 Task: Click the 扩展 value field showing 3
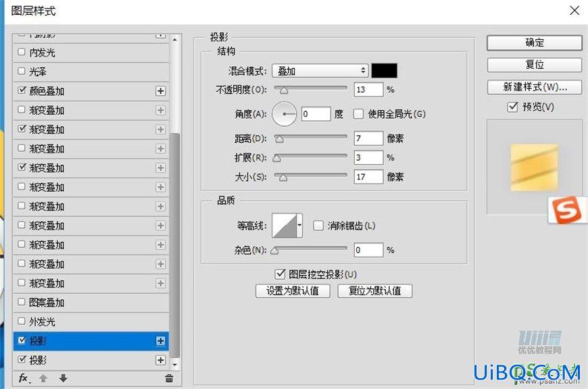coord(368,157)
